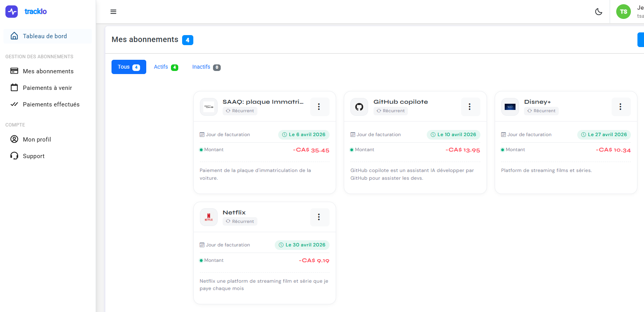Click amount -CA$ 9.19
Viewport: 644px width, 312px height.
[x=314, y=261]
